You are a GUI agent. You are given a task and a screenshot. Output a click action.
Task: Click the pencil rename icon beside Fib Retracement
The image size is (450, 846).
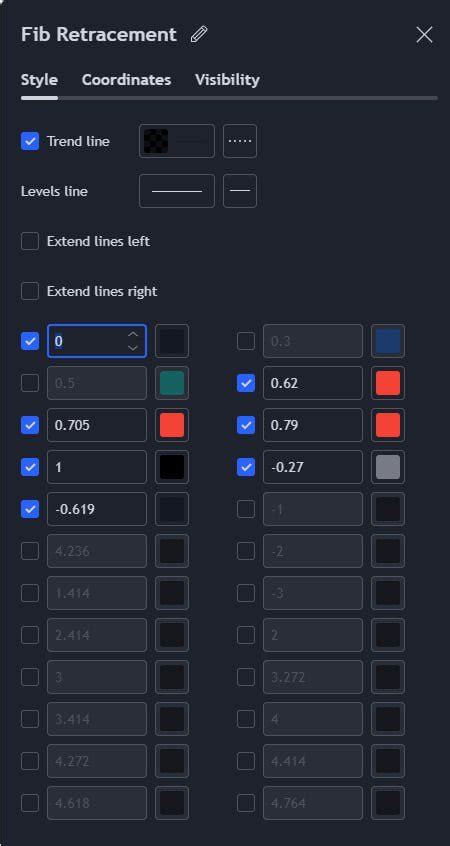199,35
